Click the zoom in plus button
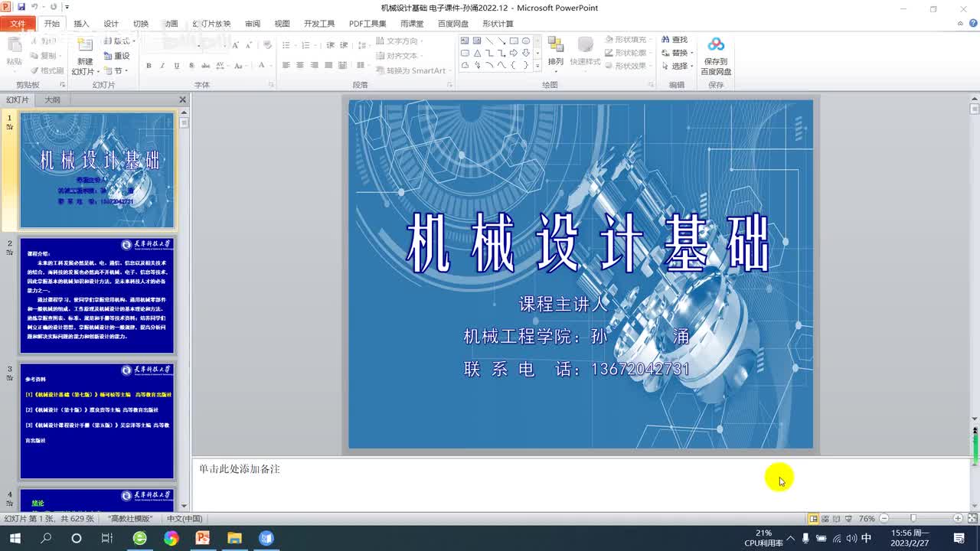The image size is (980, 551). pyautogui.click(x=958, y=519)
